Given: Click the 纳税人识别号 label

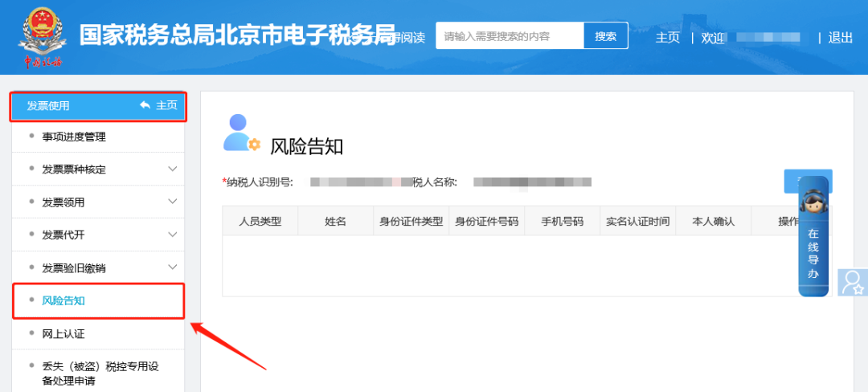Looking at the screenshot, I should coord(257,182).
